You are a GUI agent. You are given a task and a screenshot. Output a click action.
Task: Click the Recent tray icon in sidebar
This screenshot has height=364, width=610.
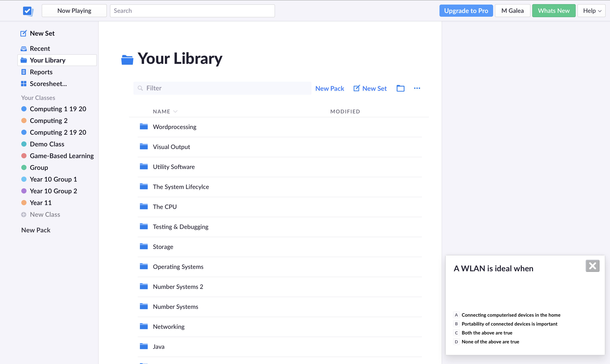click(23, 49)
